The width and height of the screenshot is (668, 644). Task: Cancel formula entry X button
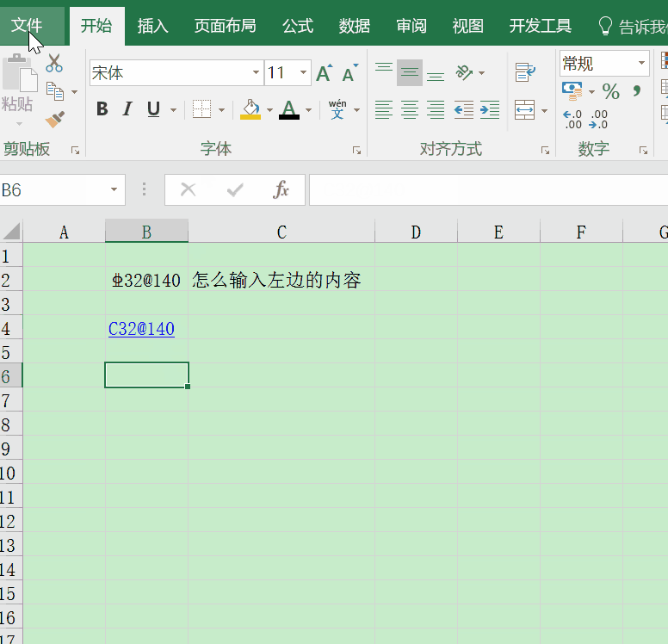188,189
